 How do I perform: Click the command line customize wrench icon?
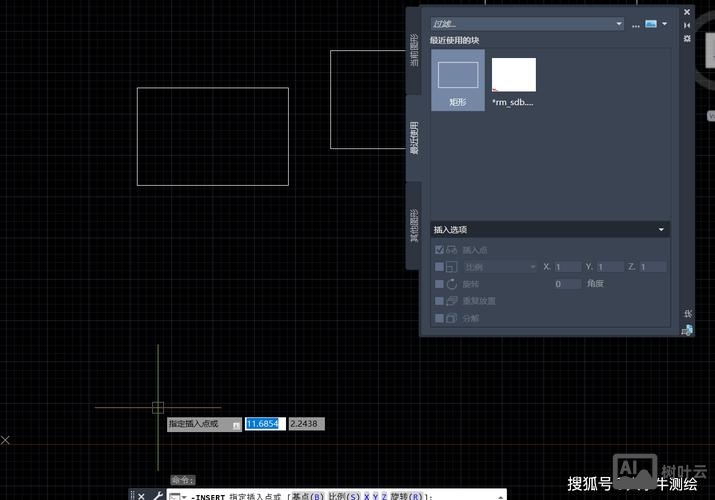pos(157,495)
